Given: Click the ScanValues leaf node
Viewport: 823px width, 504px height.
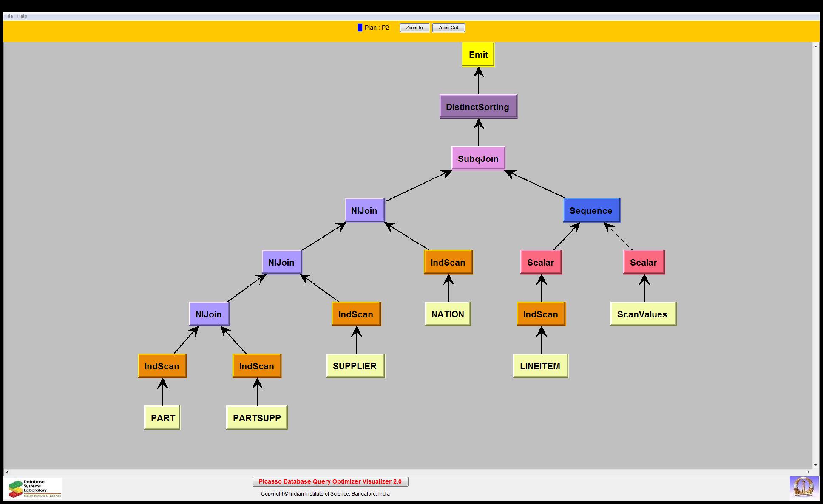Looking at the screenshot, I should point(643,314).
